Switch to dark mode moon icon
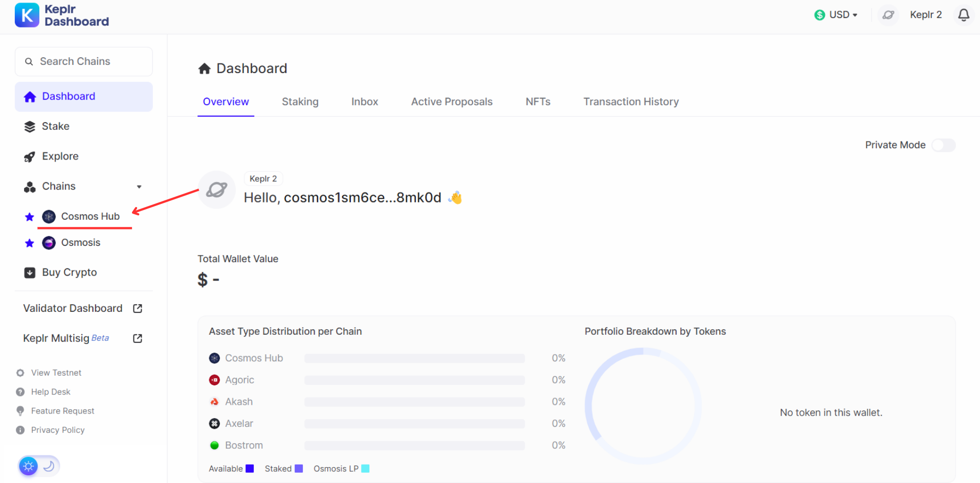Viewport: 980px width, 483px height. pos(49,466)
